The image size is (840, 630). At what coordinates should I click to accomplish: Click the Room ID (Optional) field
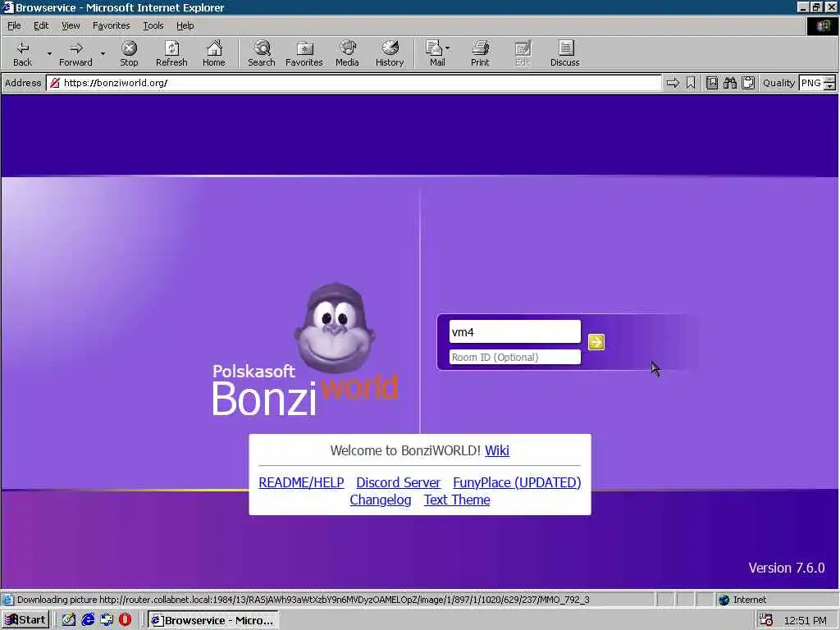(514, 358)
